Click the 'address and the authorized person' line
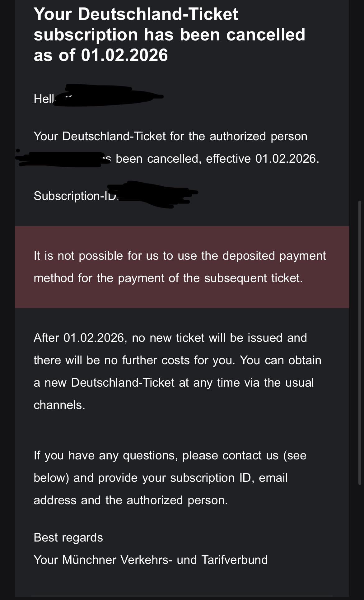 130,500
